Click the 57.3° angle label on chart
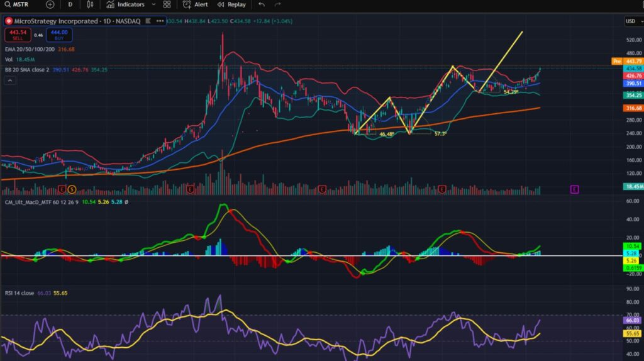The image size is (644, 361). tap(440, 134)
